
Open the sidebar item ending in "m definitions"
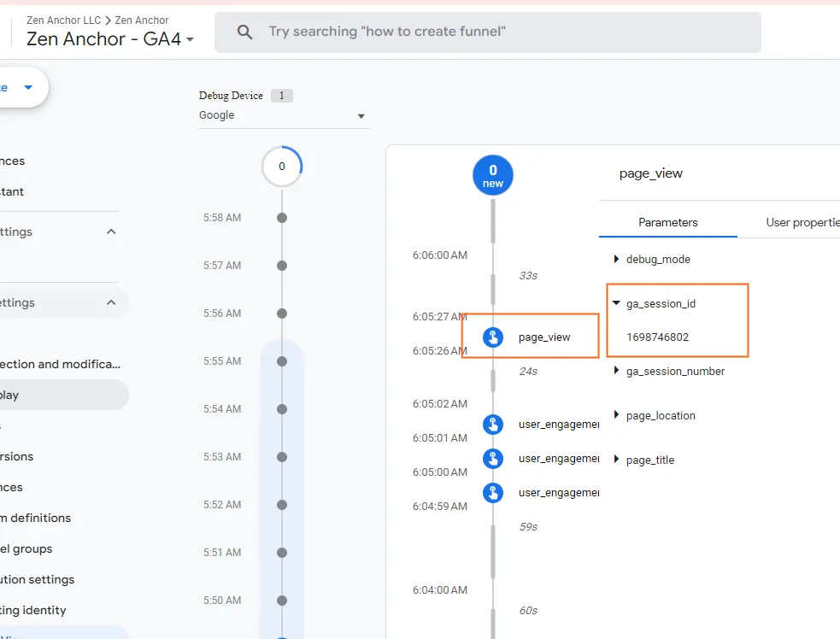click(36, 518)
